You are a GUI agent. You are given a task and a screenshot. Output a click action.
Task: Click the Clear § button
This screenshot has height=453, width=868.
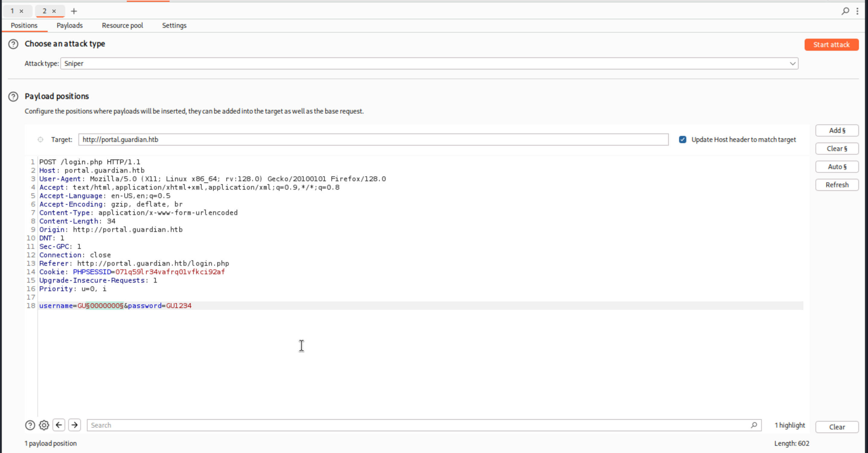point(837,149)
